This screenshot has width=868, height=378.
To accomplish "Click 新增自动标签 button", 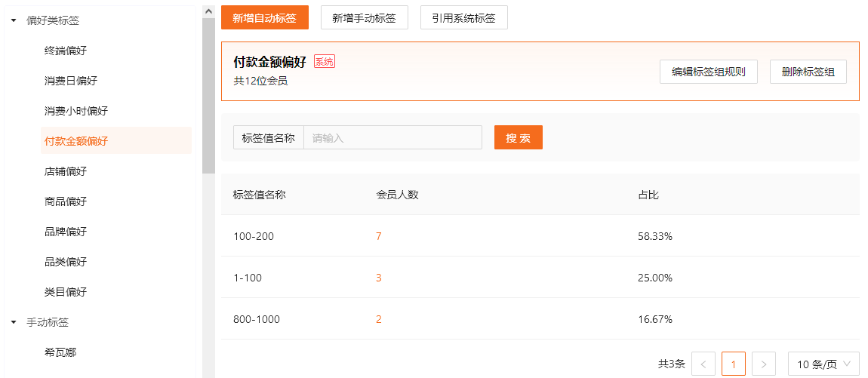I will coord(264,17).
